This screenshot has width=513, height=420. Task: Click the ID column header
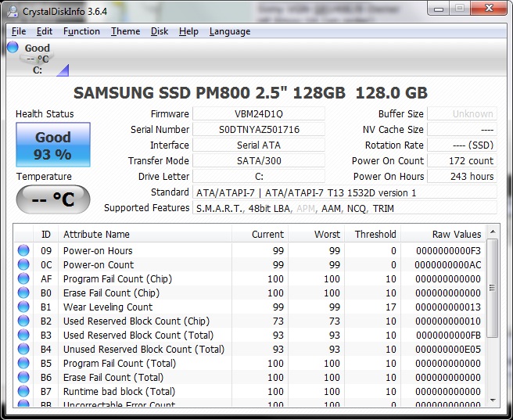tap(46, 234)
